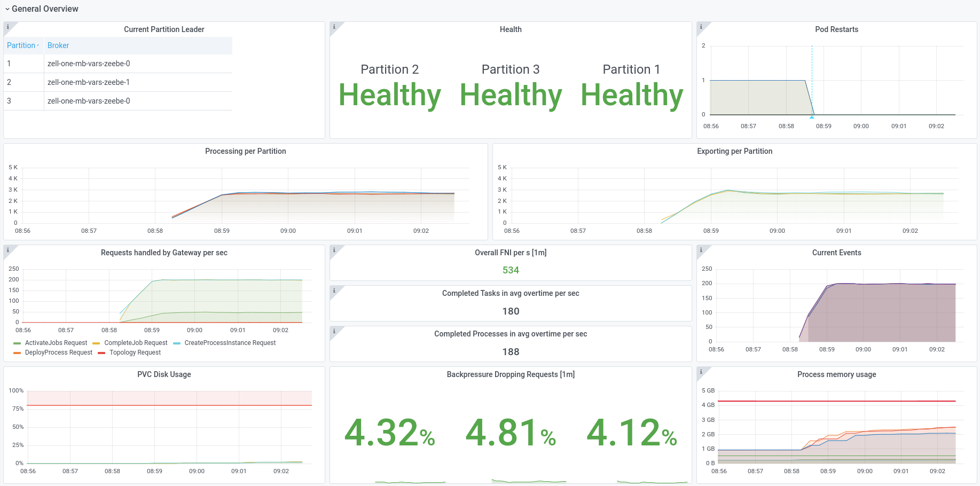Toggle Topology Request legend series
980x486 pixels.
click(135, 352)
